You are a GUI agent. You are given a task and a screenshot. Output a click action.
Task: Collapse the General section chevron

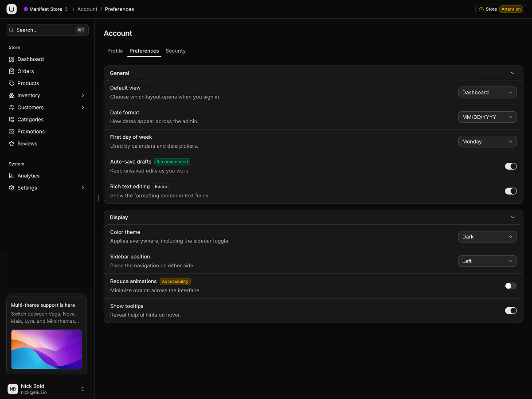tap(512, 73)
